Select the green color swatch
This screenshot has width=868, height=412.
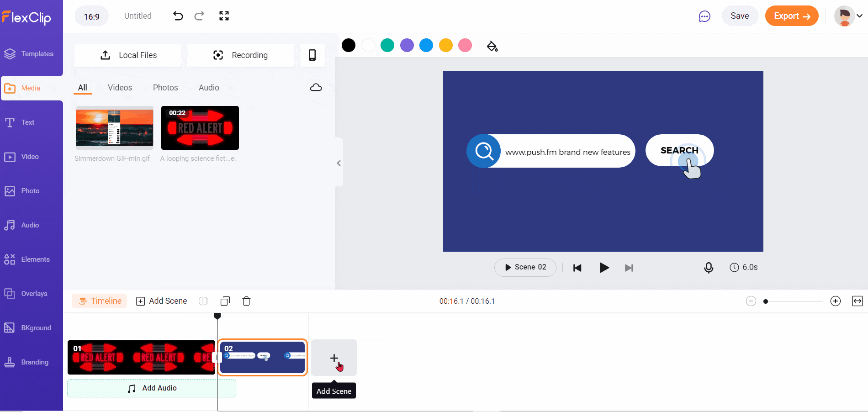pos(387,45)
